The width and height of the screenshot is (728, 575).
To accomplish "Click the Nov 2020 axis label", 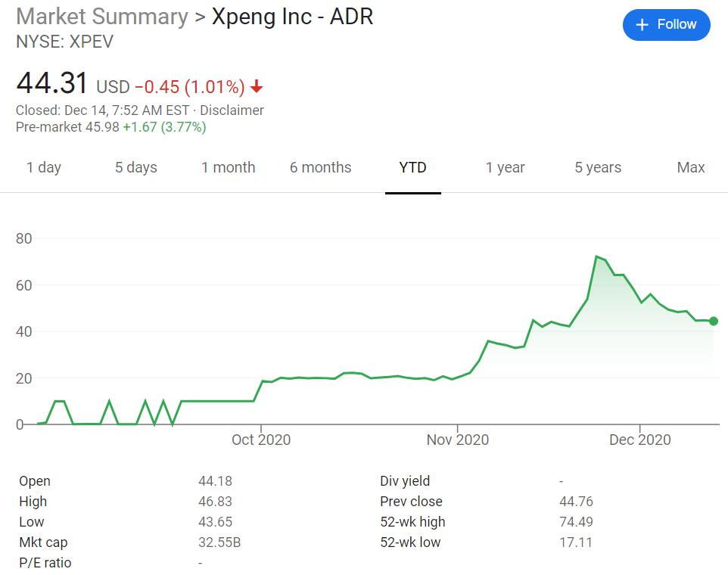I will point(457,440).
